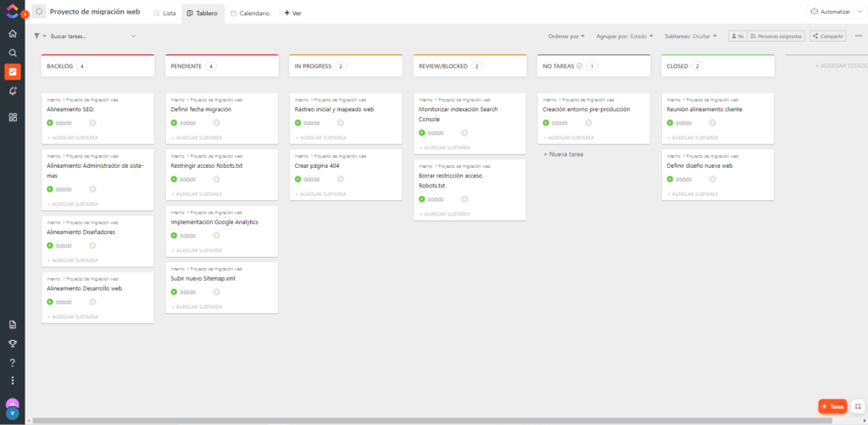Click the Proyecto de migración web title
This screenshot has height=425, width=868.
(x=95, y=12)
